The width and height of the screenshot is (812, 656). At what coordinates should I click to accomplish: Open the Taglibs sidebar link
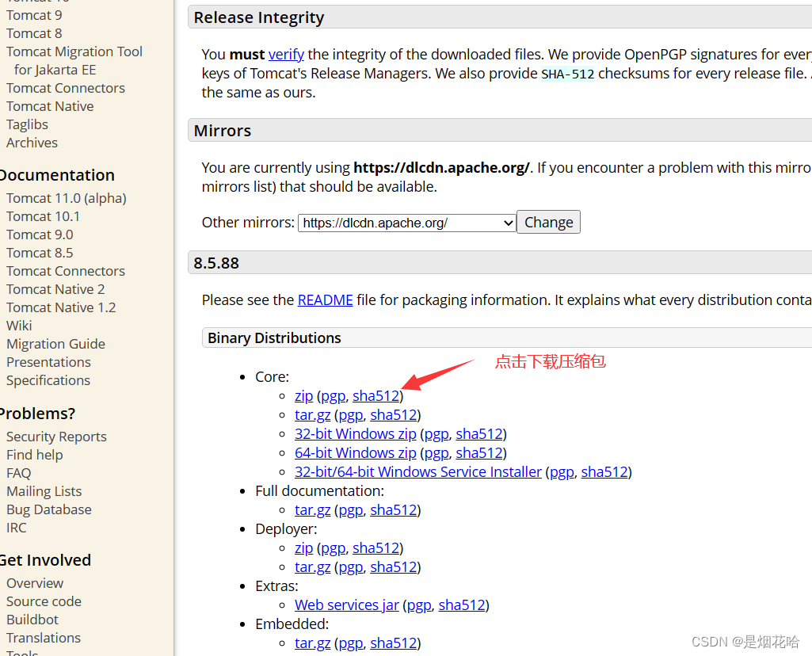tap(27, 124)
